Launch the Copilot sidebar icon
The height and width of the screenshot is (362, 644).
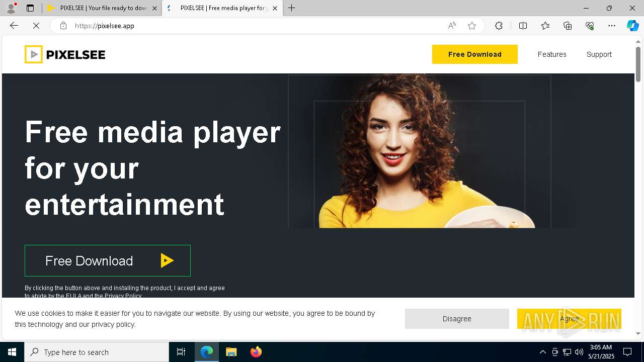[632, 26]
